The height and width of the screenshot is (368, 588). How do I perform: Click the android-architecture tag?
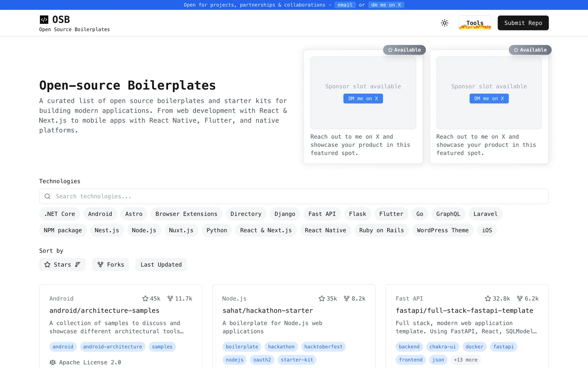click(x=112, y=347)
